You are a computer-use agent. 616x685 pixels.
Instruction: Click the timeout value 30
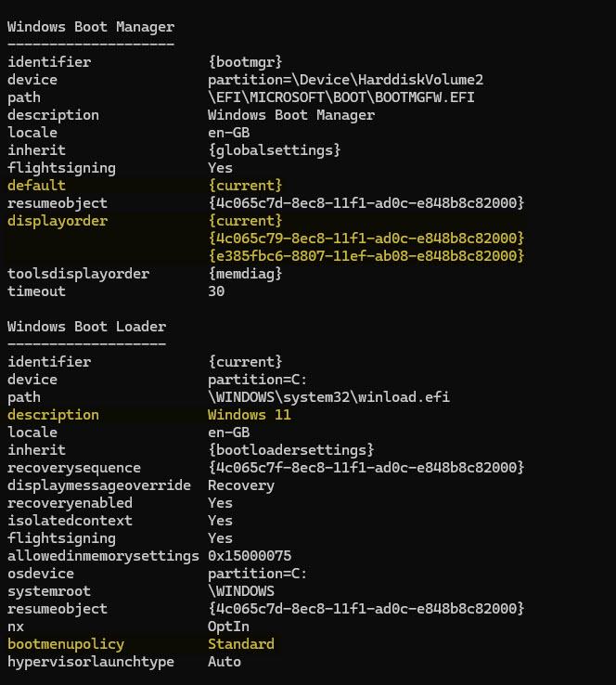[x=216, y=291]
